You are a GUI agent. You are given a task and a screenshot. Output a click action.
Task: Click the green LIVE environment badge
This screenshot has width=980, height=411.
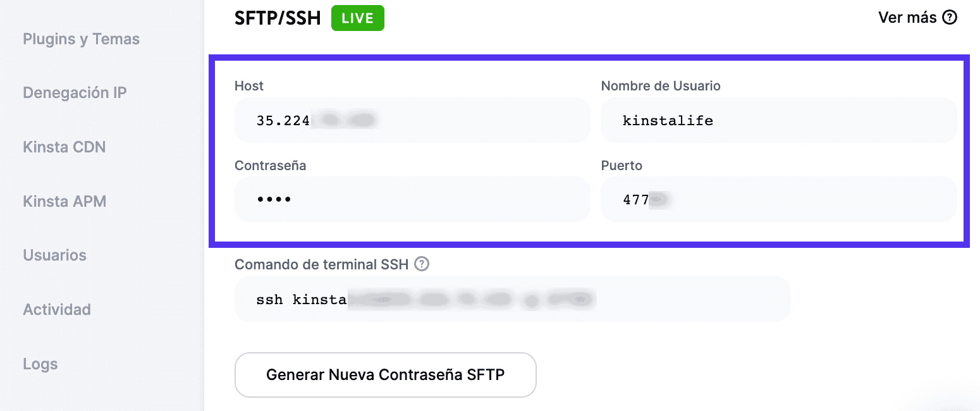pos(357,18)
